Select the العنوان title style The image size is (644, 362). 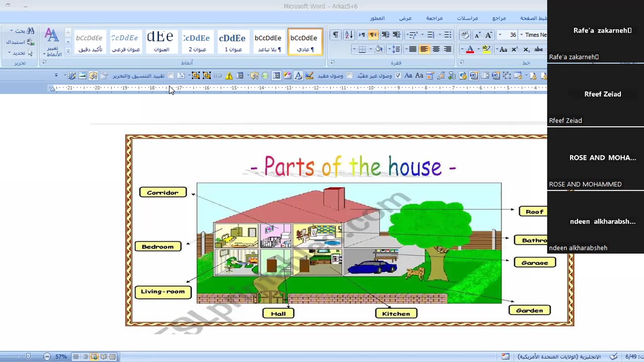161,42
